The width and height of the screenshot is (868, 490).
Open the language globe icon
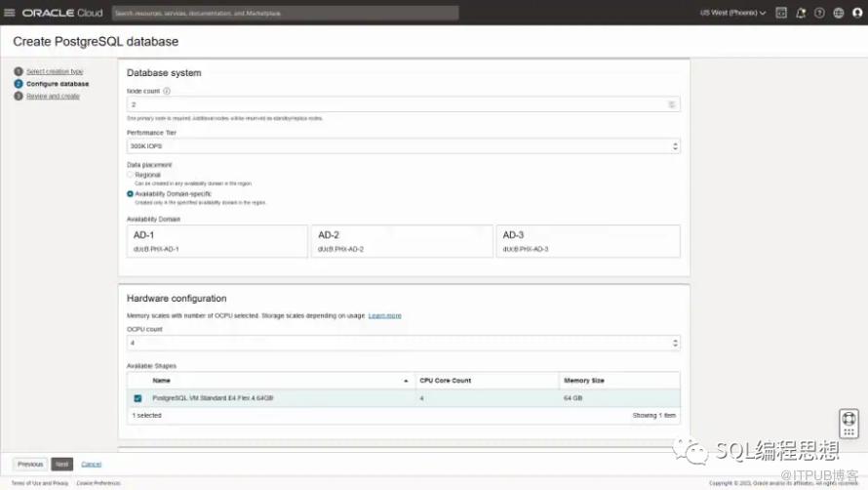839,13
